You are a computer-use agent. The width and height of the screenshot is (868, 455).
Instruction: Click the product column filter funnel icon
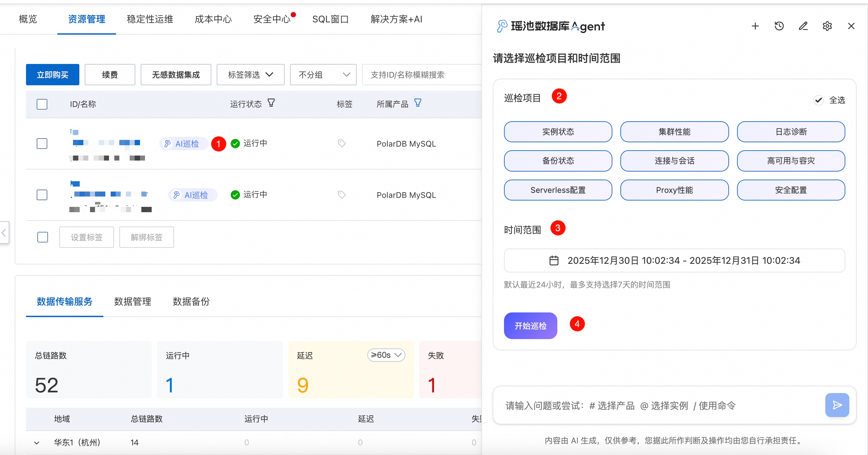[x=417, y=103]
